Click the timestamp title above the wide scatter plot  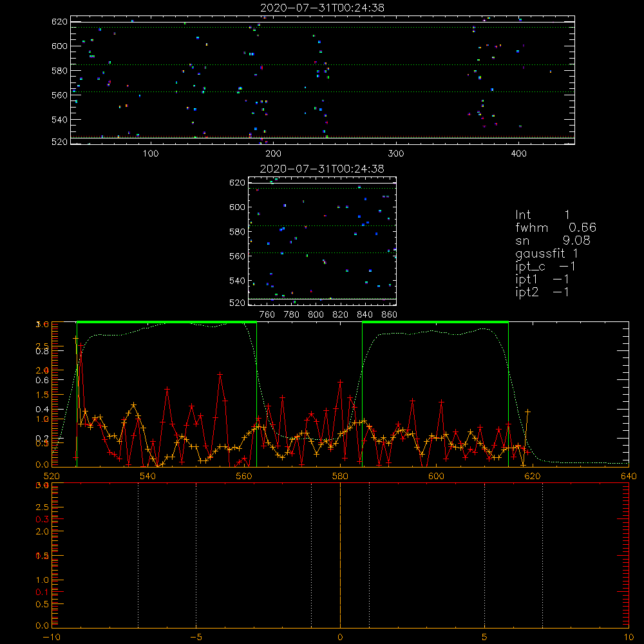click(322, 8)
